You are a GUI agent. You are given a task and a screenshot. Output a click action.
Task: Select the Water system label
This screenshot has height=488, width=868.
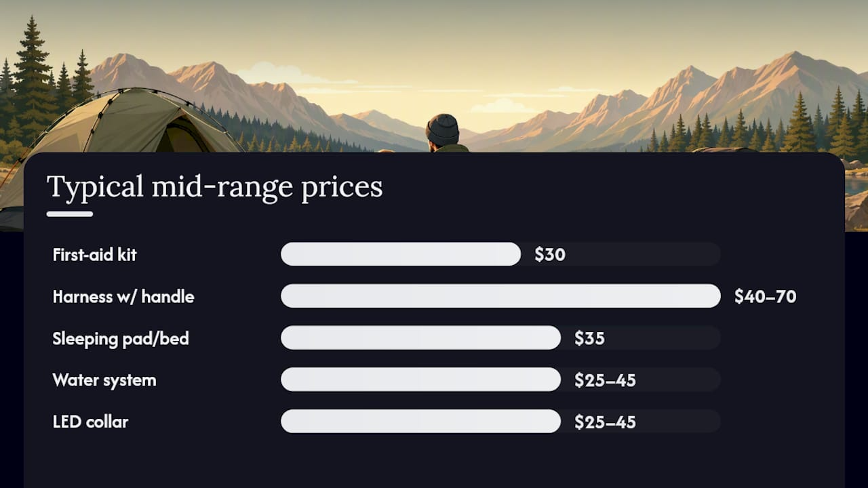click(104, 380)
